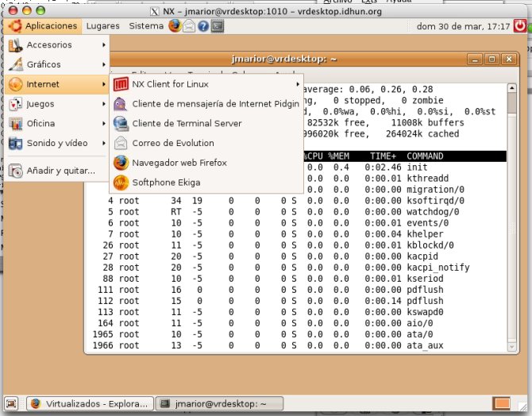The height and width of the screenshot is (416, 532).
Task: Expand the Internet submenu arrow
Action: [104, 84]
